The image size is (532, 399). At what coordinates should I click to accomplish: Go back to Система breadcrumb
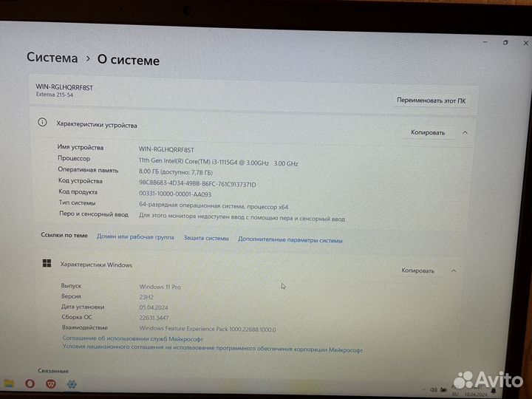point(52,58)
